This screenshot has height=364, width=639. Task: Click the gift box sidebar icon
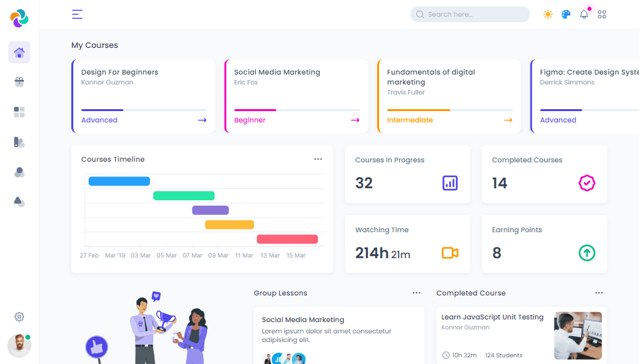[19, 82]
